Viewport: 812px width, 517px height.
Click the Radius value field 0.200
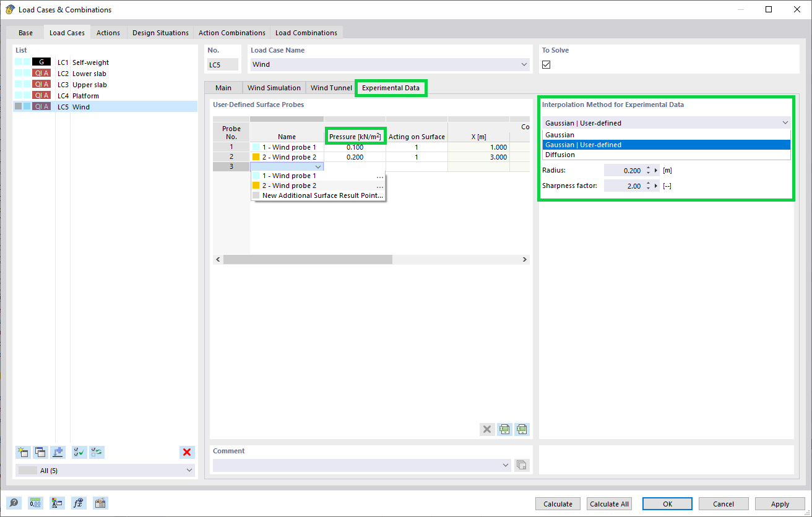[623, 170]
